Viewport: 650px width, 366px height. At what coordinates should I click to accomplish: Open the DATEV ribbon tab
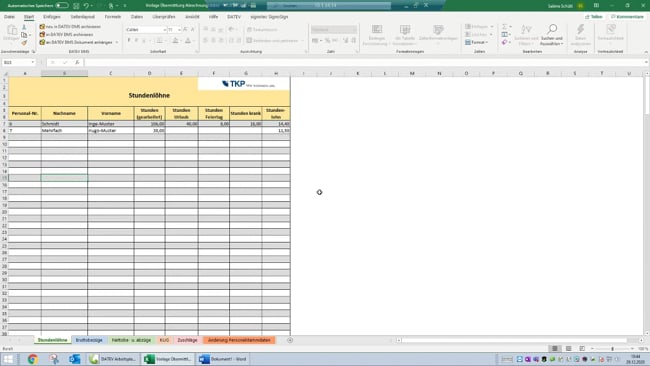coord(234,17)
